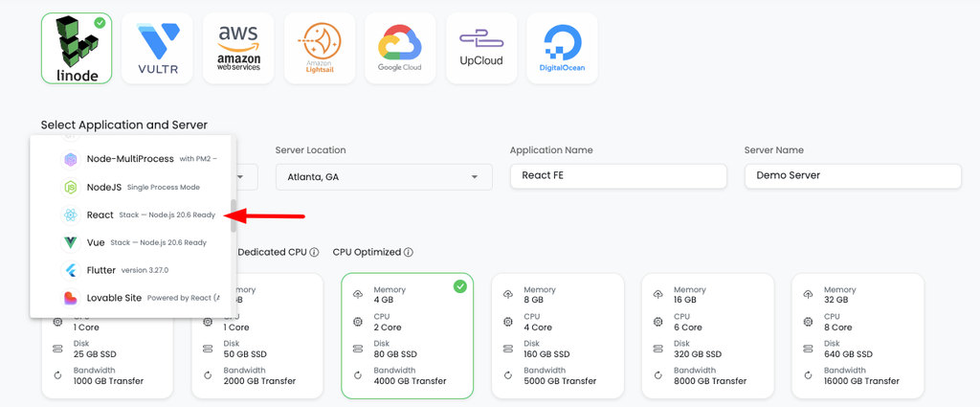
Task: Choose Amazon Web Services provider
Action: (x=238, y=48)
